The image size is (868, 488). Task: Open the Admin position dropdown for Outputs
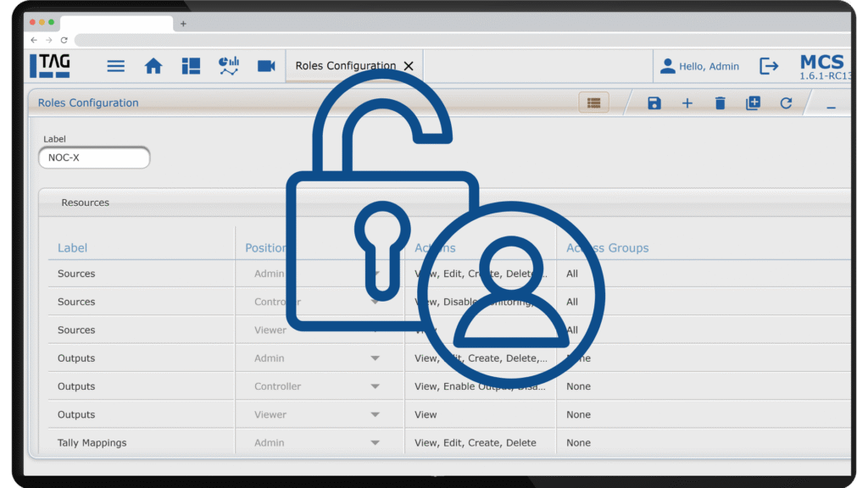[376, 358]
